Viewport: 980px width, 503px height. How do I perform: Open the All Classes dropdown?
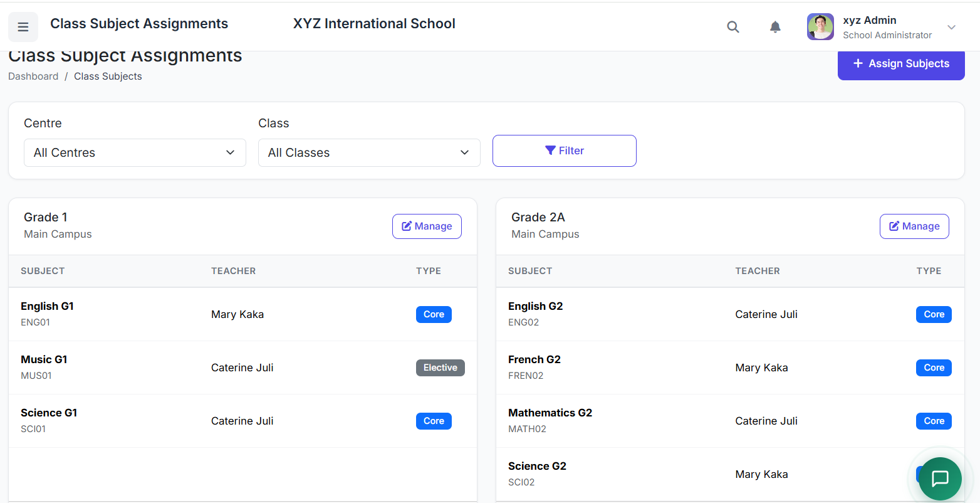[369, 152]
